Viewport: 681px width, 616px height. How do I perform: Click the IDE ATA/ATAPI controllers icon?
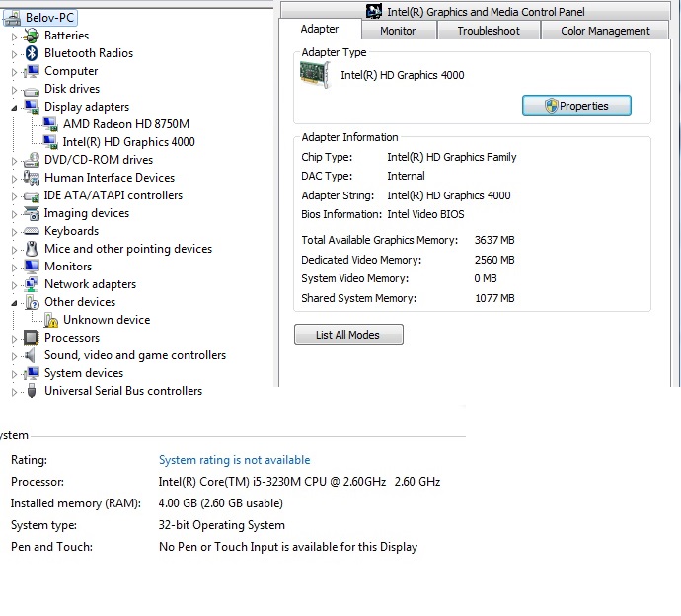(x=32, y=196)
